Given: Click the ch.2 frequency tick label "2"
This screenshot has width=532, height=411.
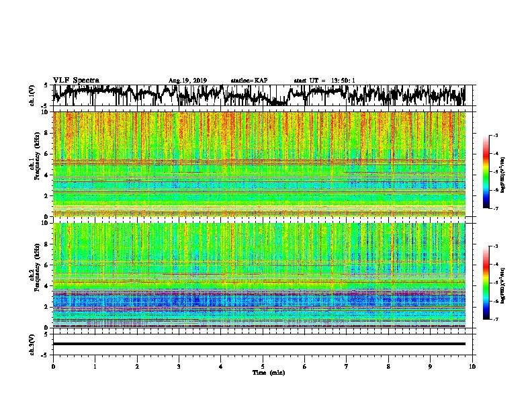Looking at the screenshot, I should pyautogui.click(x=47, y=307).
